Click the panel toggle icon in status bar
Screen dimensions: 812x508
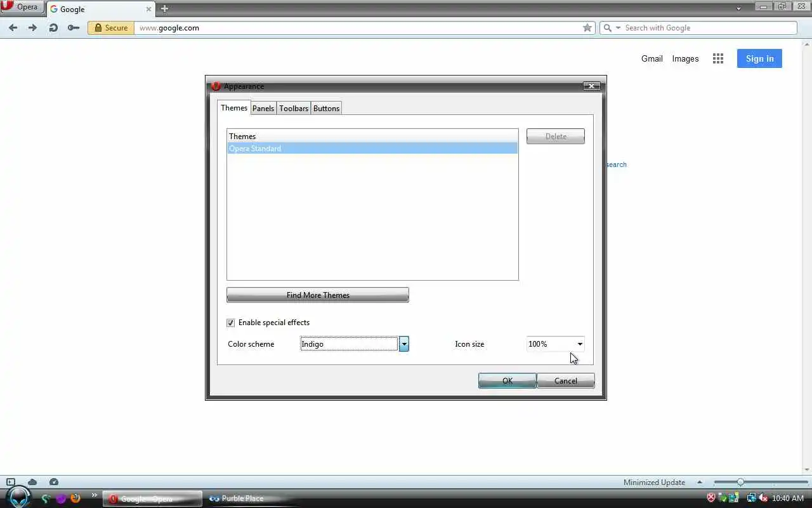pos(11,482)
